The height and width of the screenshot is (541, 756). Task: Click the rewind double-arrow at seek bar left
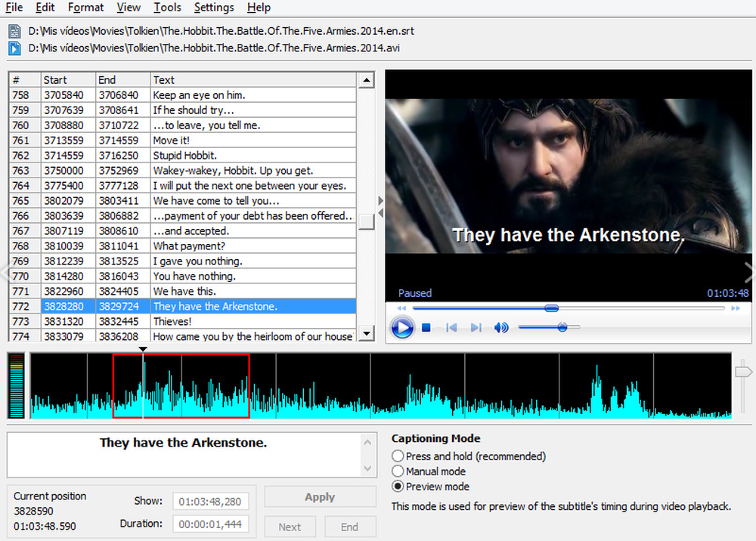[401, 308]
